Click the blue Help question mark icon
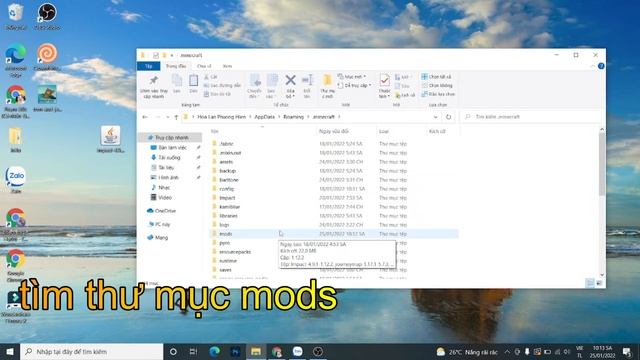Viewport: 640px width, 360px height. pos(601,66)
